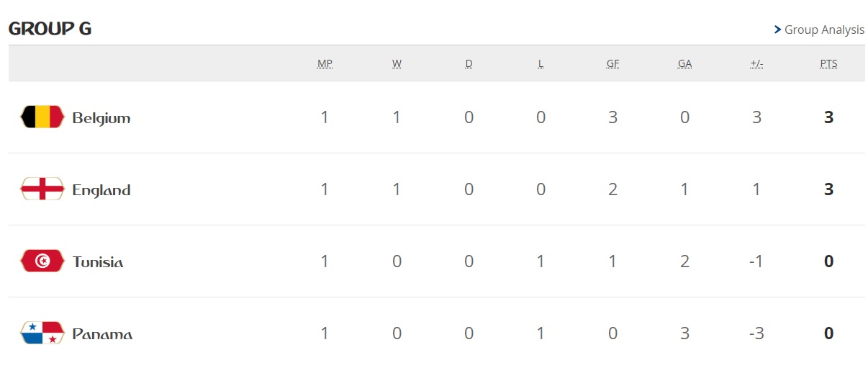Click the England flag icon
The image size is (868, 368).
click(x=42, y=189)
